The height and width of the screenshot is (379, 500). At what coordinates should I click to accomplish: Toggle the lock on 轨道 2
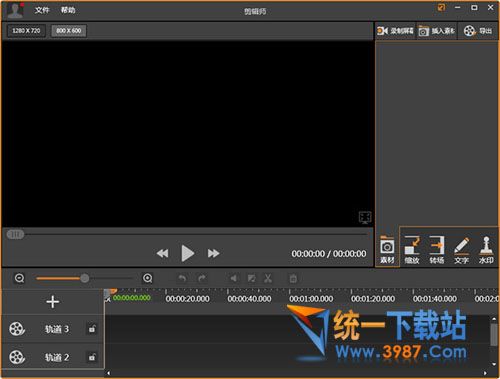[x=92, y=357]
